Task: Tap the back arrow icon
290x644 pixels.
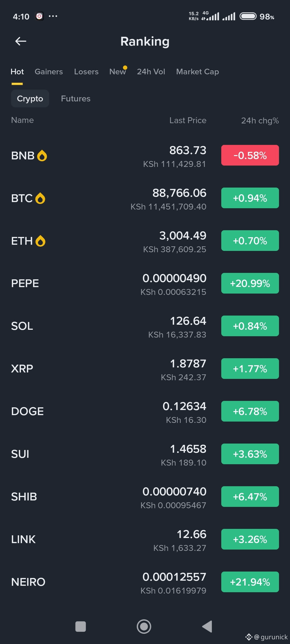Action: coord(21,41)
